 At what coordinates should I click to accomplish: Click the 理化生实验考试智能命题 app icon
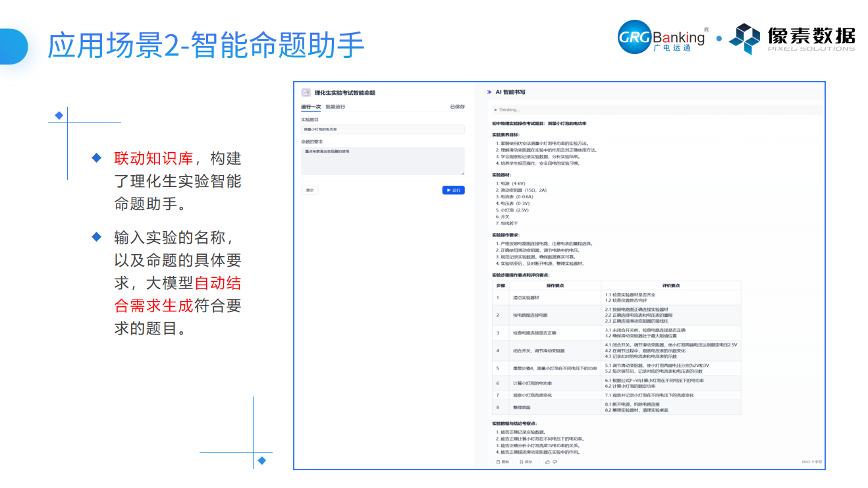(x=306, y=93)
